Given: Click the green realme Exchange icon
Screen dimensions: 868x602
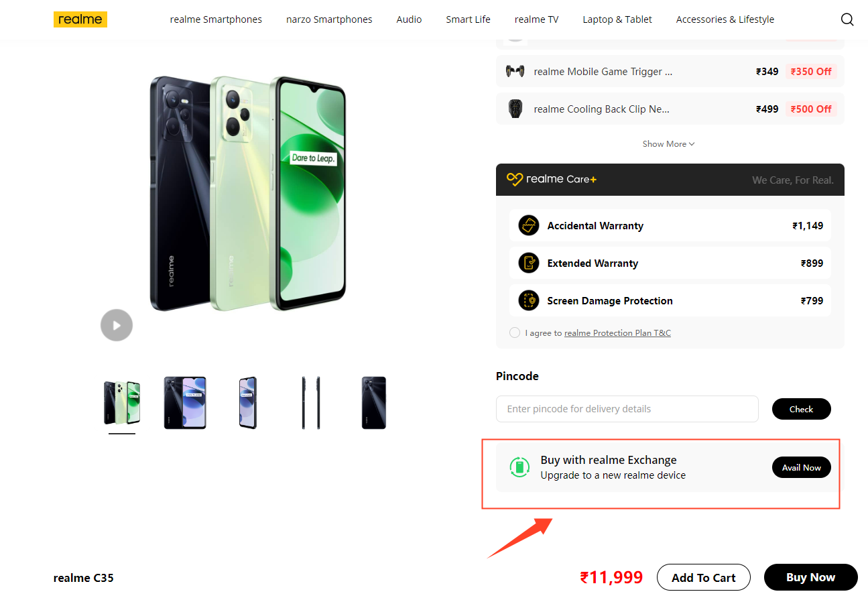Looking at the screenshot, I should (x=519, y=467).
